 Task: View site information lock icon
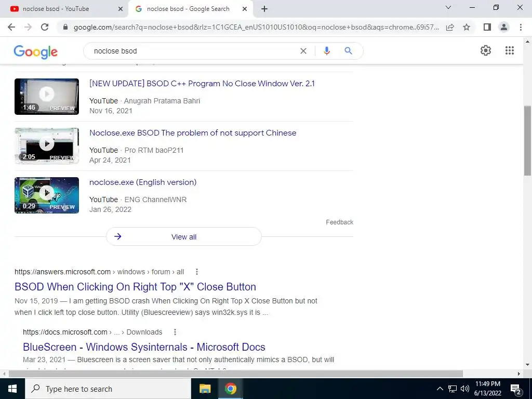tap(65, 27)
